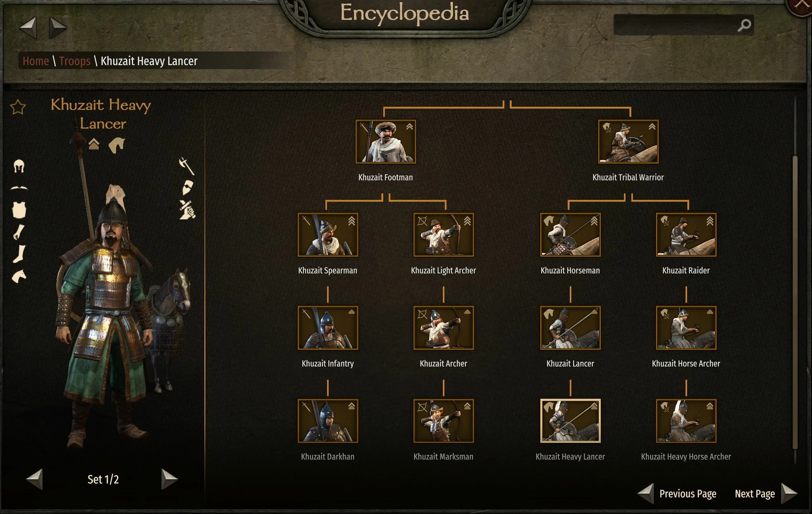Go back with the encyclopedia back arrow
The image size is (812, 514).
coord(28,28)
